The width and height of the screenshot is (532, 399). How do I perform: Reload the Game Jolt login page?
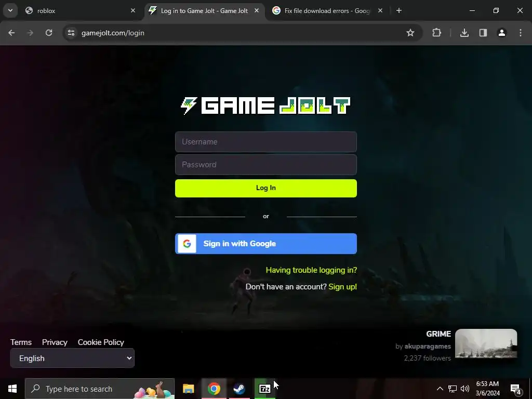(x=49, y=33)
